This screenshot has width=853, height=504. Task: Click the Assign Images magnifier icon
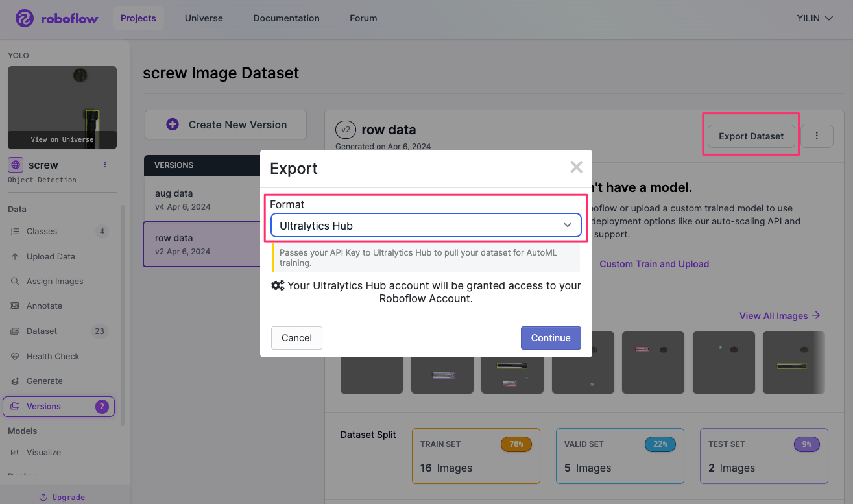click(15, 282)
